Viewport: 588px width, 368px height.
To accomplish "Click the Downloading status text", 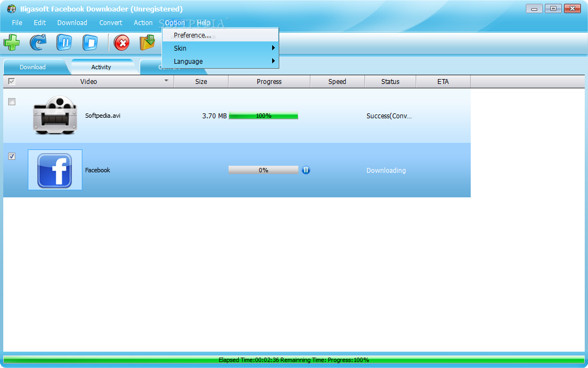I will 386,170.
